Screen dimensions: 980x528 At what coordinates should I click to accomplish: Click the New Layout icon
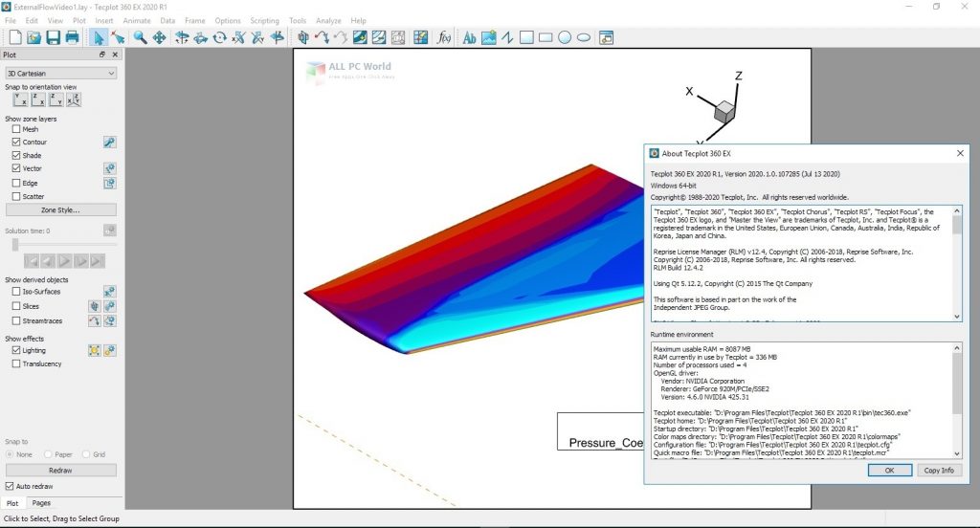[15, 37]
